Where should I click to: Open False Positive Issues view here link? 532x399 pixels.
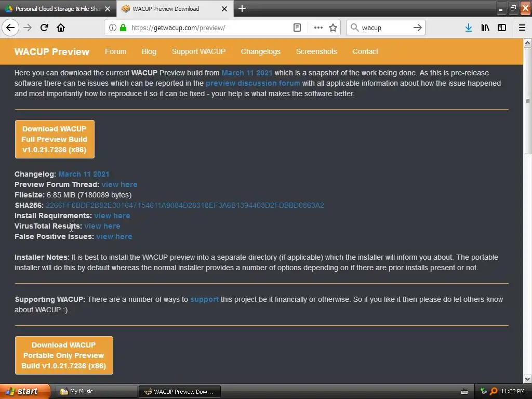click(x=114, y=236)
